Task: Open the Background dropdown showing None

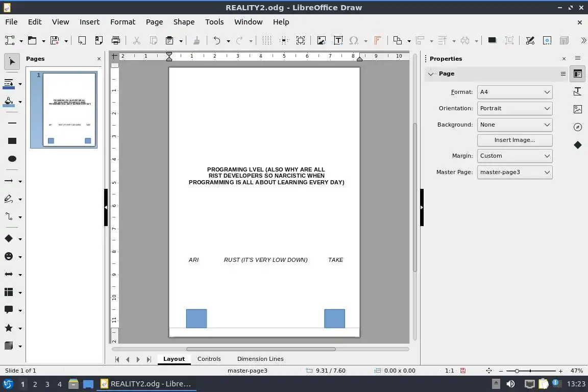Action: pos(514,125)
